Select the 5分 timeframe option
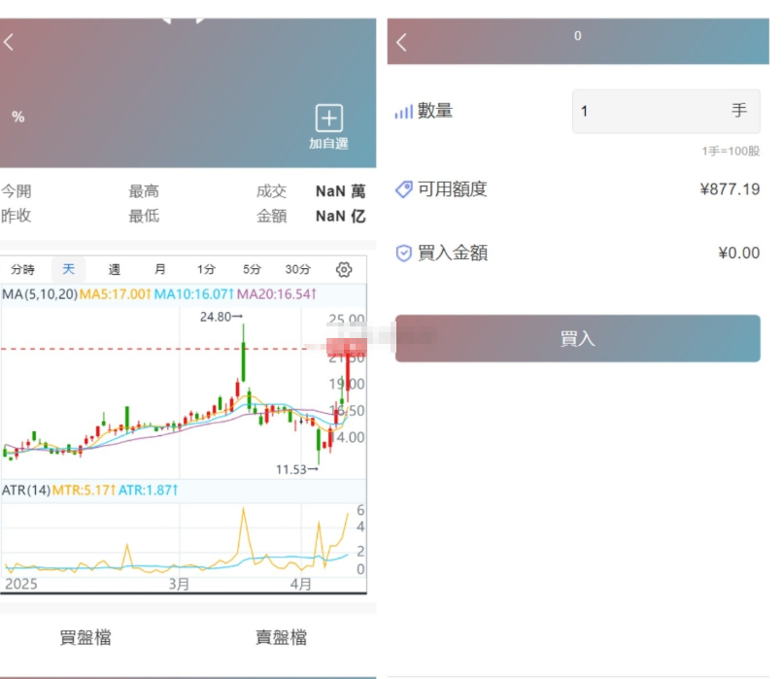This screenshot has width=784, height=679. (255, 269)
